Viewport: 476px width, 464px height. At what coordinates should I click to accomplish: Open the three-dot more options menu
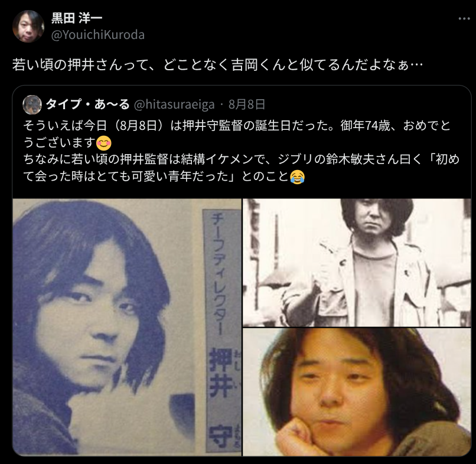pos(464,19)
